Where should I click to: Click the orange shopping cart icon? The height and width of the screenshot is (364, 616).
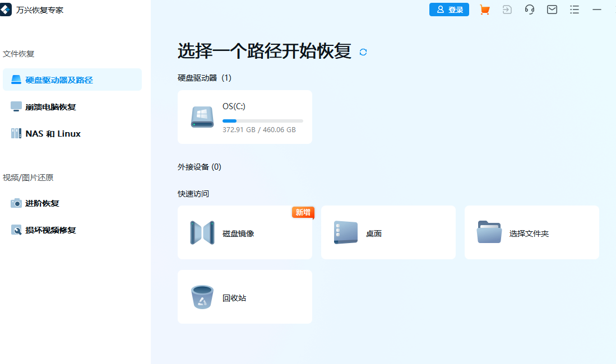[x=484, y=10]
